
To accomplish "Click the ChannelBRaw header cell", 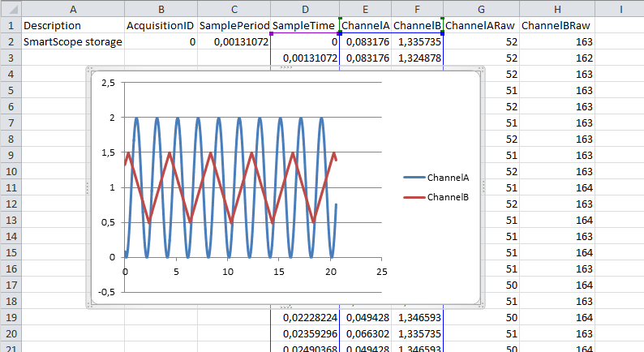I will tap(557, 25).
